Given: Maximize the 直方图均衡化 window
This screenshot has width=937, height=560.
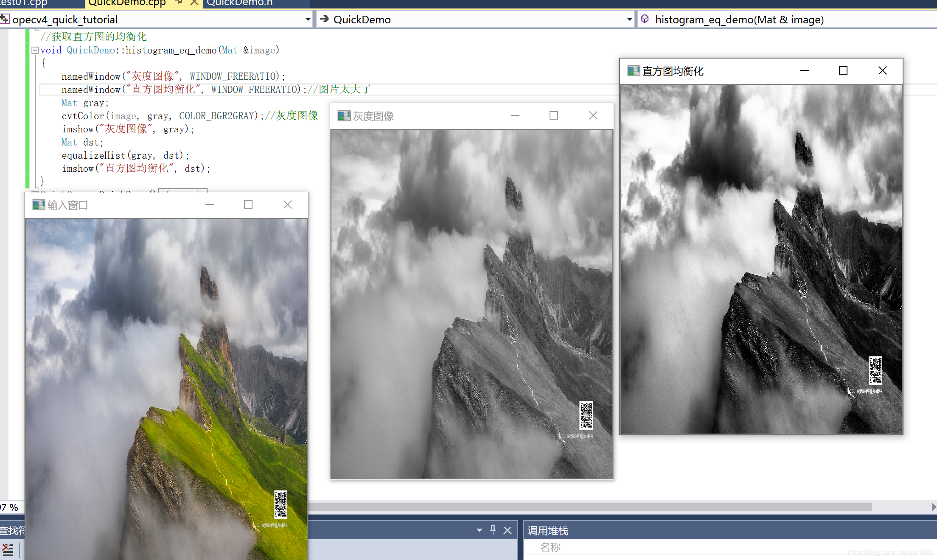Looking at the screenshot, I should point(843,70).
